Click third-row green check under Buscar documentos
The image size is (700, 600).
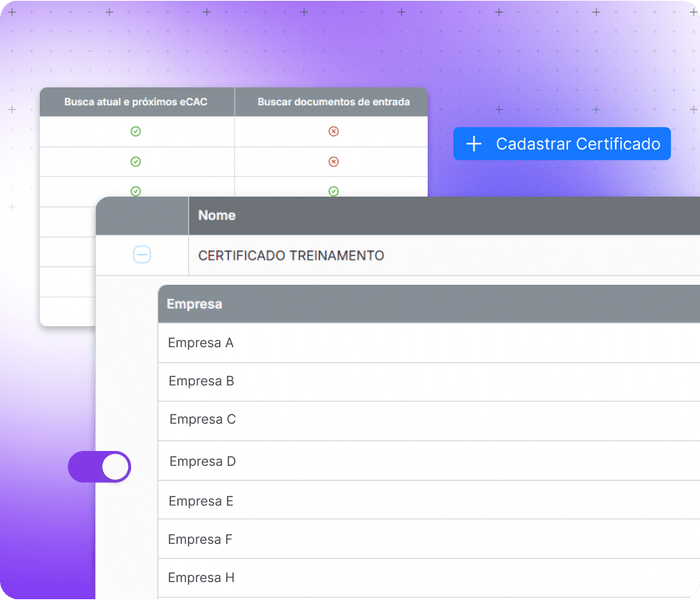(x=333, y=191)
